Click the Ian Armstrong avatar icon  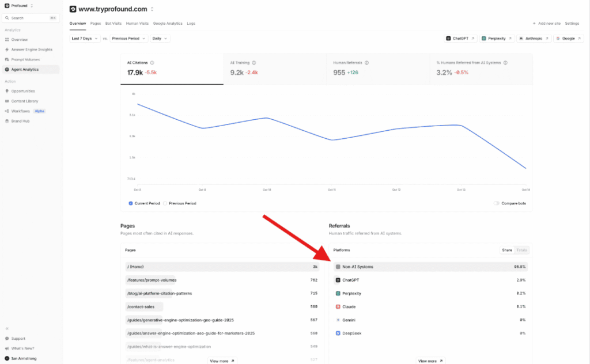point(7,358)
